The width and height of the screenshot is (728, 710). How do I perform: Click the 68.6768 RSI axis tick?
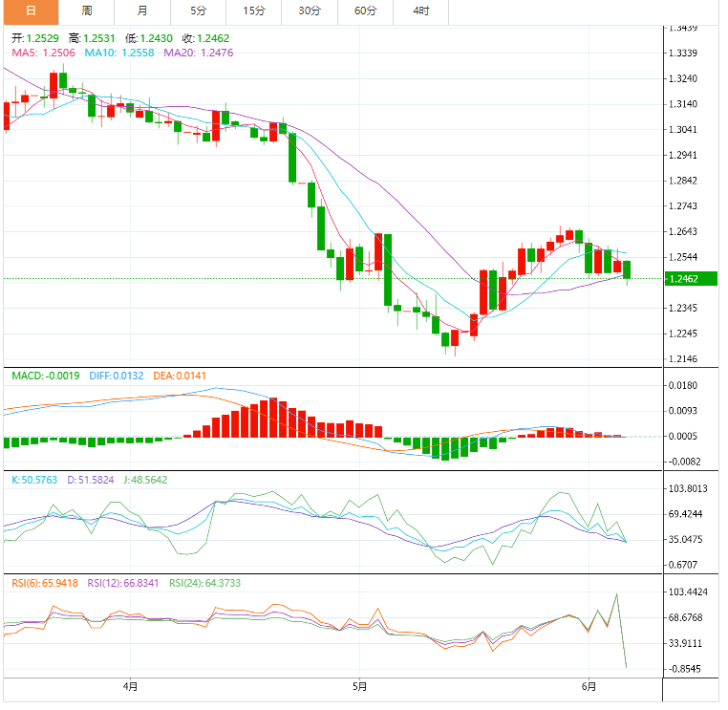685,618
